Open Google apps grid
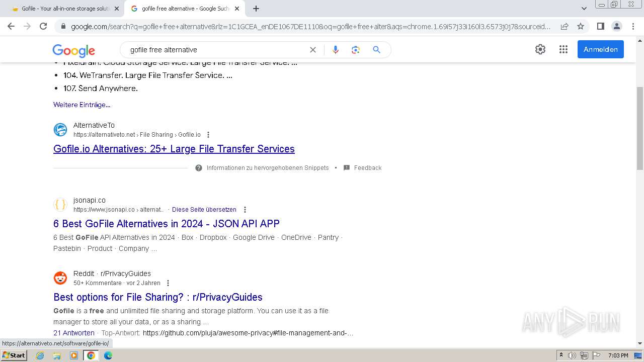This screenshot has width=644, height=362. click(x=563, y=49)
